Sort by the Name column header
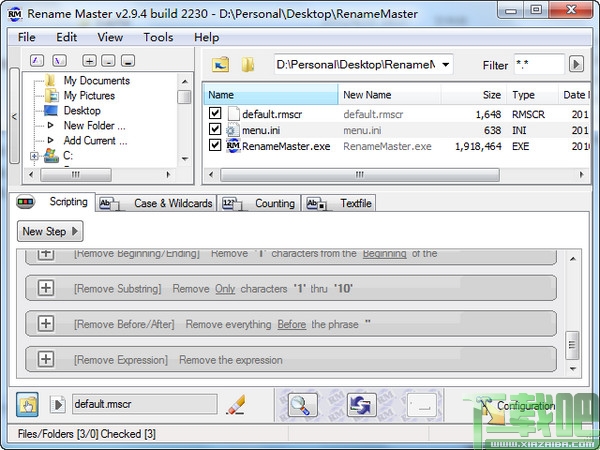600x450 pixels. [271, 95]
